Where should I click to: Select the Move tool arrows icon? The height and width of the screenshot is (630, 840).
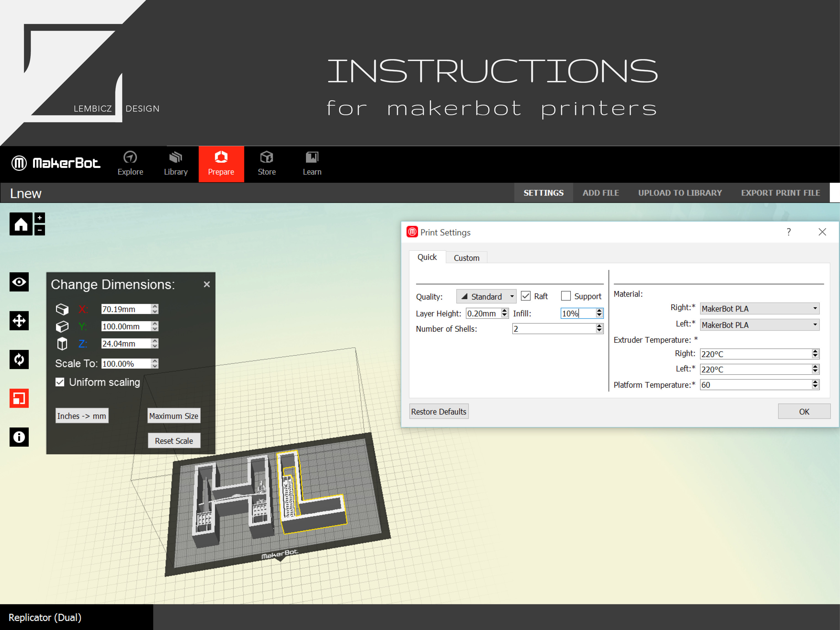click(19, 321)
